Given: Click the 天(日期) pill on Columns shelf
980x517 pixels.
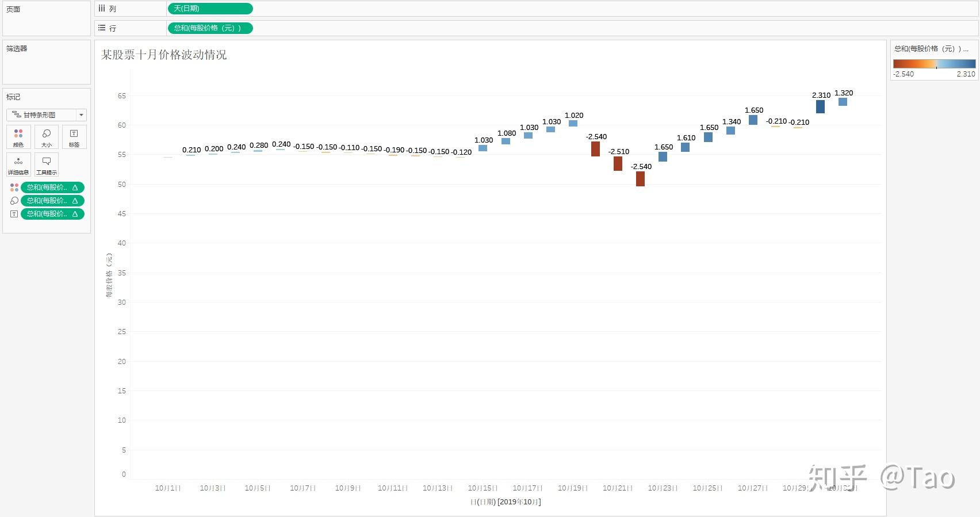Looking at the screenshot, I should (x=210, y=9).
